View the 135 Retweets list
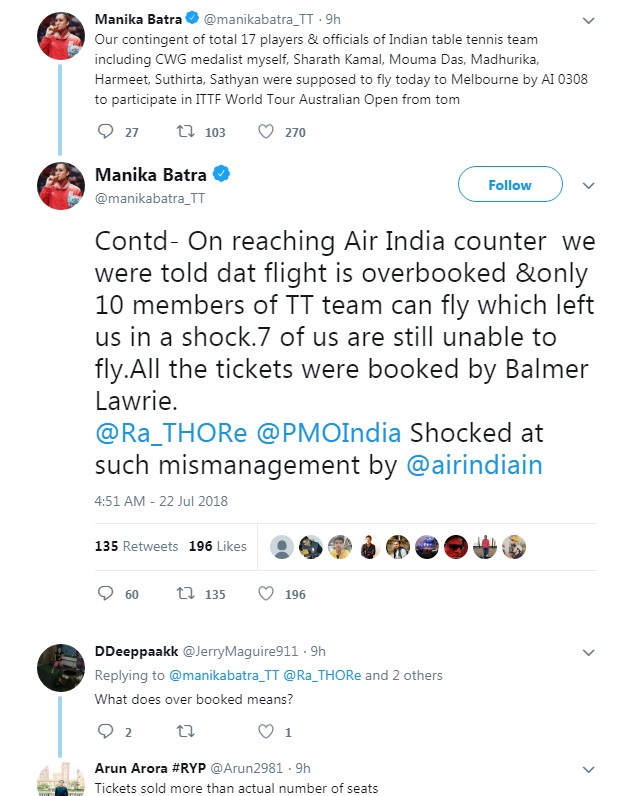This screenshot has height=796, width=635. (137, 546)
